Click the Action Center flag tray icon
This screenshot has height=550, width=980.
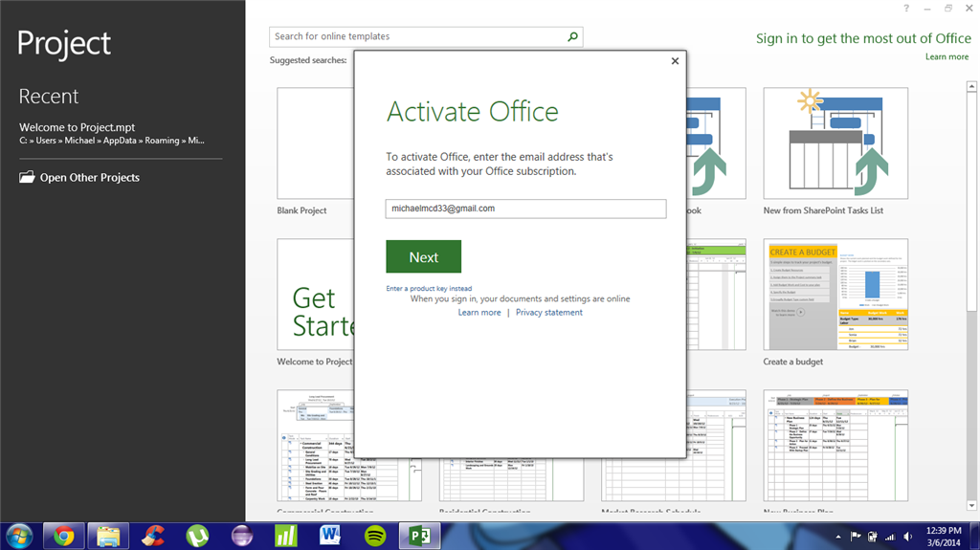[x=856, y=537]
